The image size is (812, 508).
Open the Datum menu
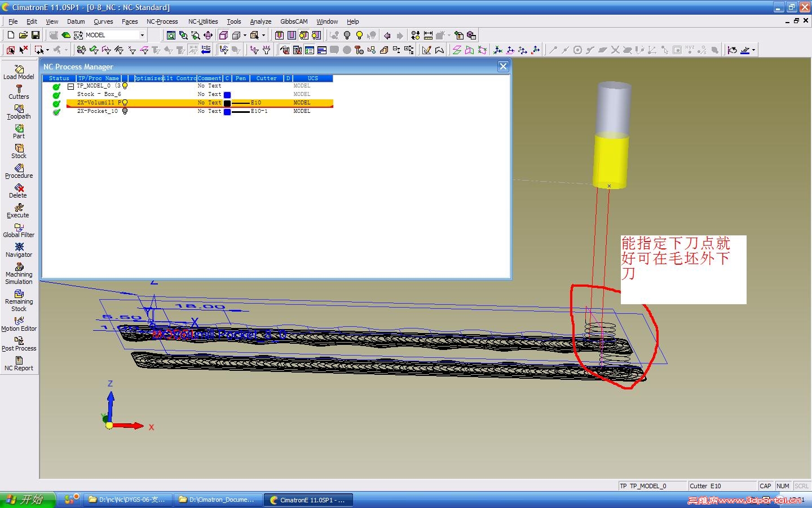tap(76, 21)
